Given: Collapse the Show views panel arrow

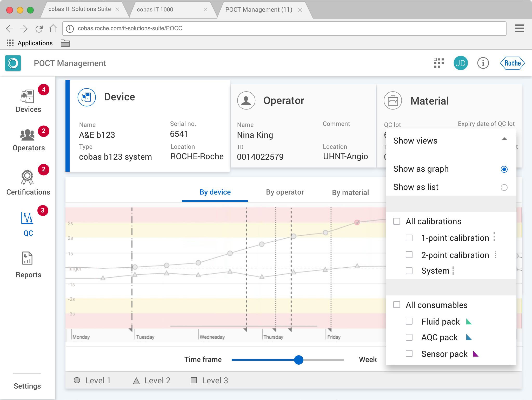Looking at the screenshot, I should (504, 139).
